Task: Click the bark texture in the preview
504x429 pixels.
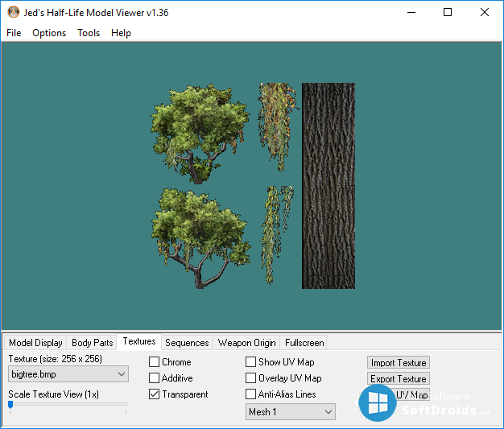Action: point(328,186)
